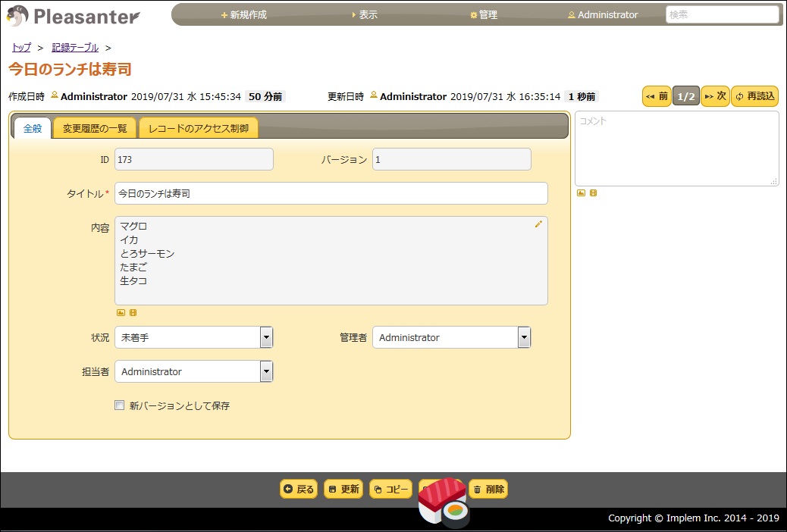This screenshot has height=532, width=787.
Task: Click the 戻る button
Action: (299, 489)
